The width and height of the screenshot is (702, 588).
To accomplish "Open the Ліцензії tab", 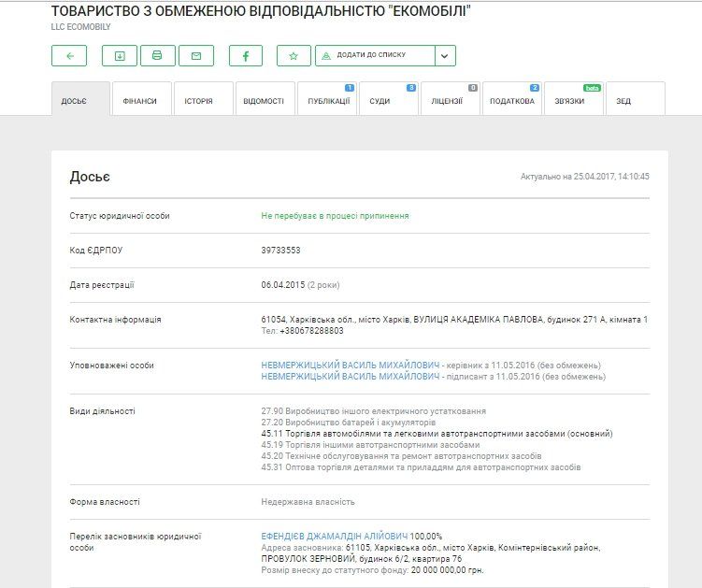I will [451, 98].
